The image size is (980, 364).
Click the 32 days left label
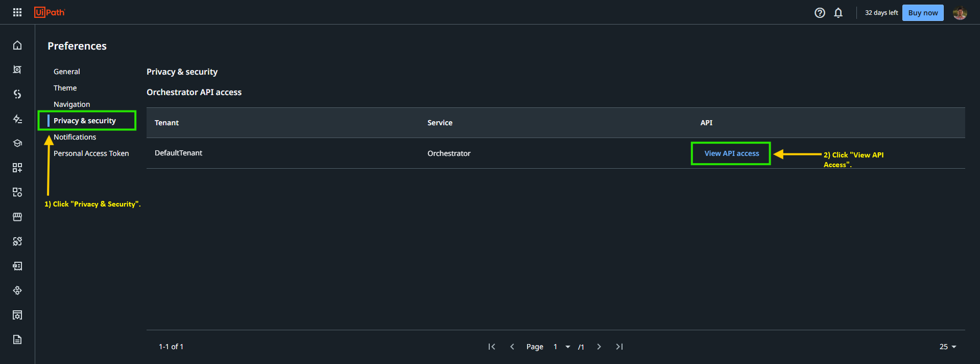tap(881, 13)
